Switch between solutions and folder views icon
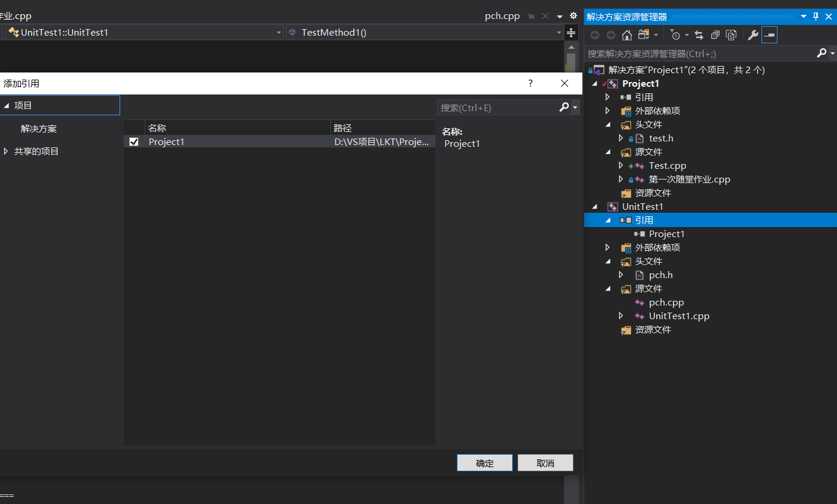This screenshot has height=504, width=837. coord(644,35)
